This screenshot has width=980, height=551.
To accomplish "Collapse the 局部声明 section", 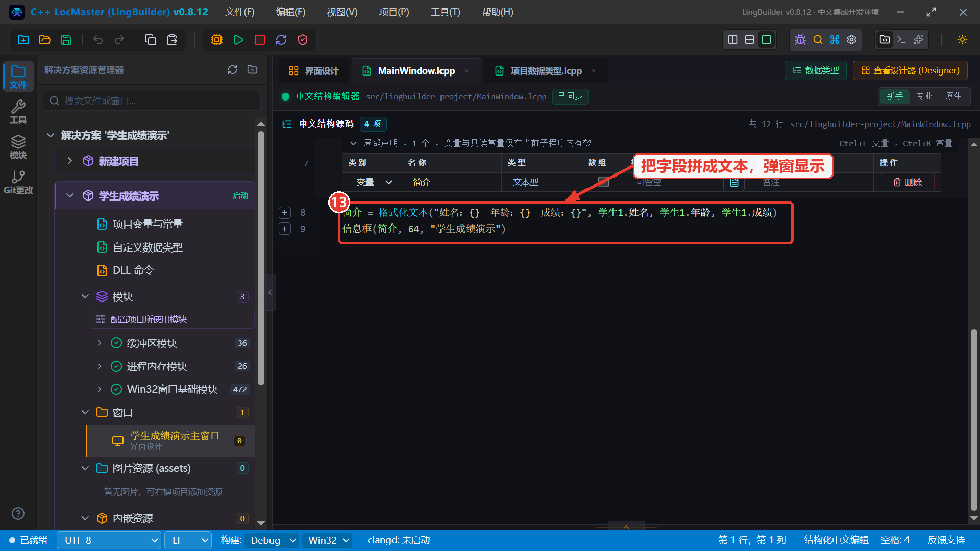I will tap(353, 143).
